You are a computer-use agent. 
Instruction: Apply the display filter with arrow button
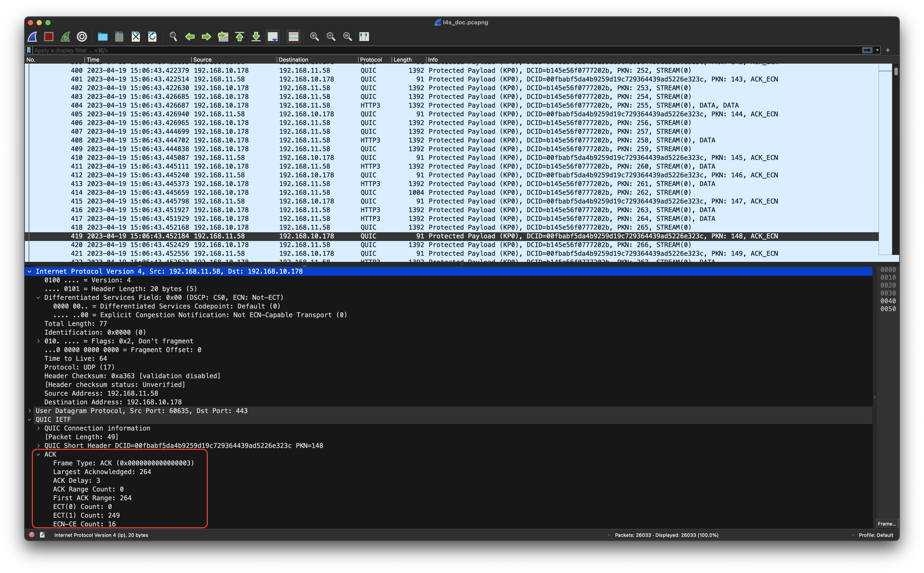click(868, 50)
